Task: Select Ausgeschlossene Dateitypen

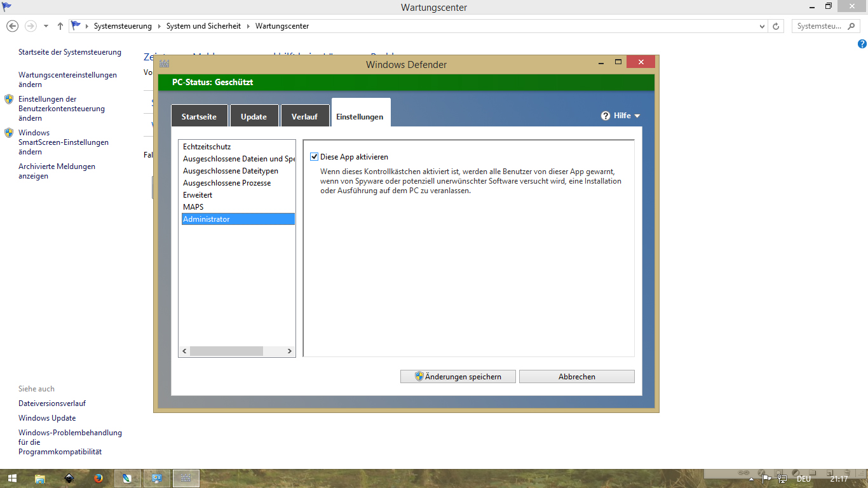Action: pyautogui.click(x=238, y=171)
